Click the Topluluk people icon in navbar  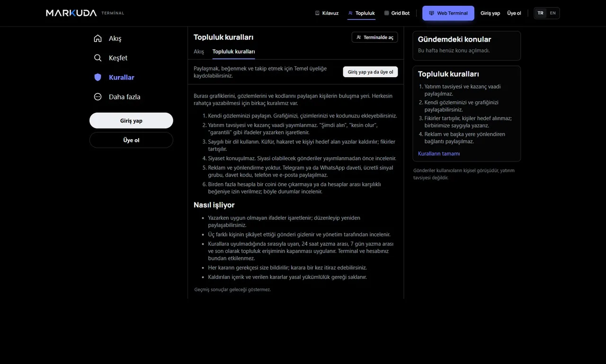[x=350, y=13]
